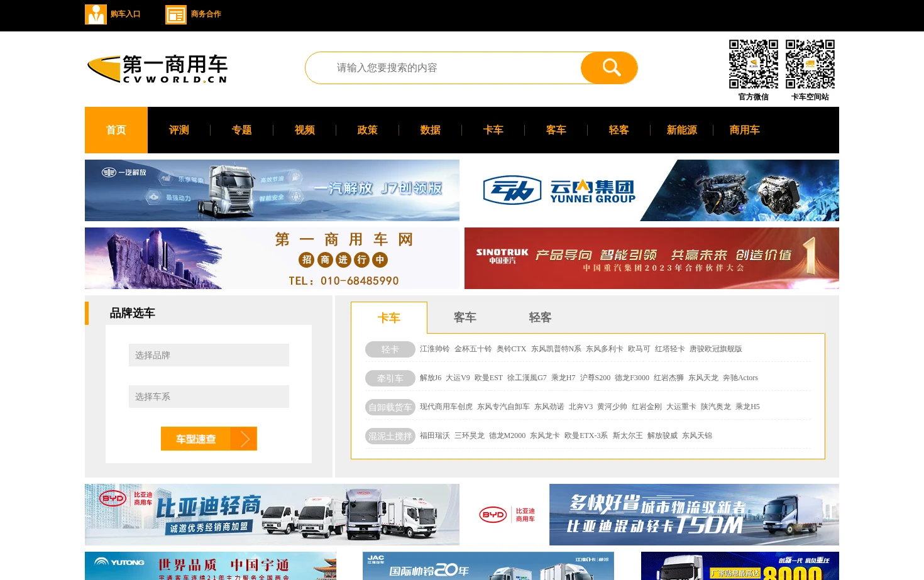Click the 卡车空间站 QR code
Screen dimensions: 924x580
point(810,64)
